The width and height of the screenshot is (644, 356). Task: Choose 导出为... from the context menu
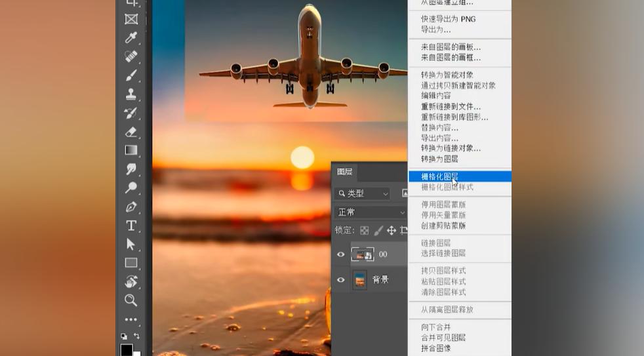pos(435,30)
